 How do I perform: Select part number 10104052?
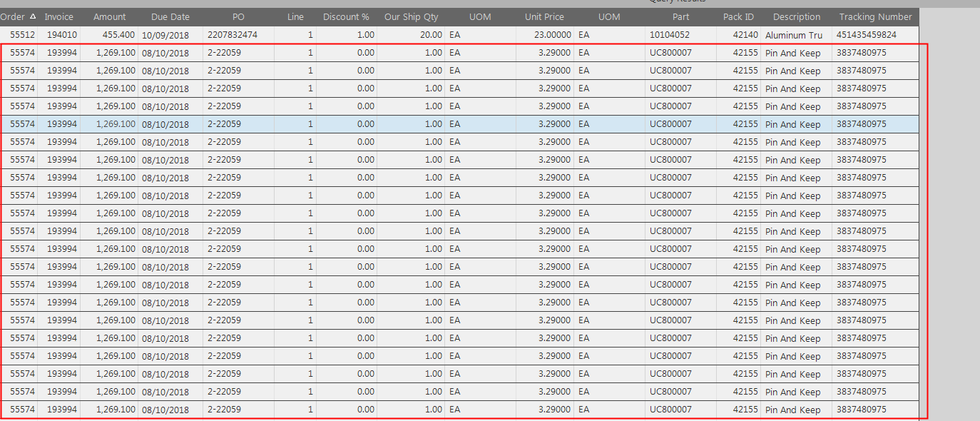(670, 35)
